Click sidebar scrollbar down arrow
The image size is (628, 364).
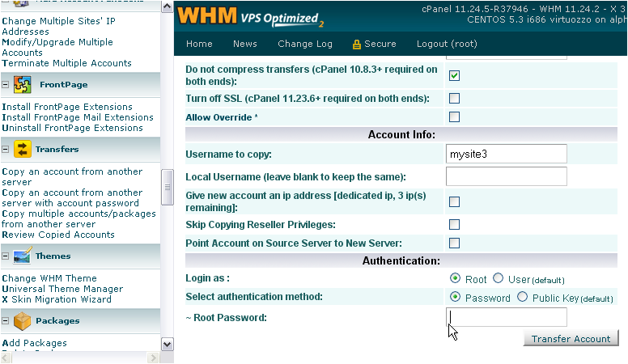tap(167, 344)
